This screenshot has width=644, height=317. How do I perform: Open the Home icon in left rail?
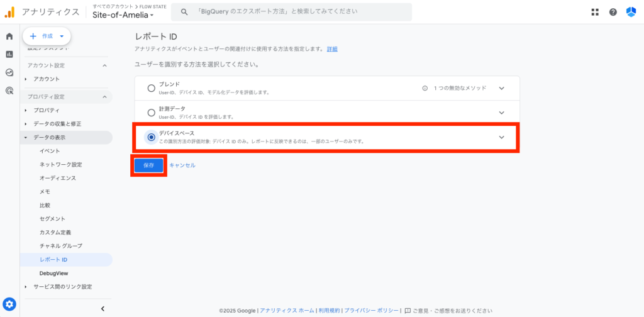[x=9, y=36]
